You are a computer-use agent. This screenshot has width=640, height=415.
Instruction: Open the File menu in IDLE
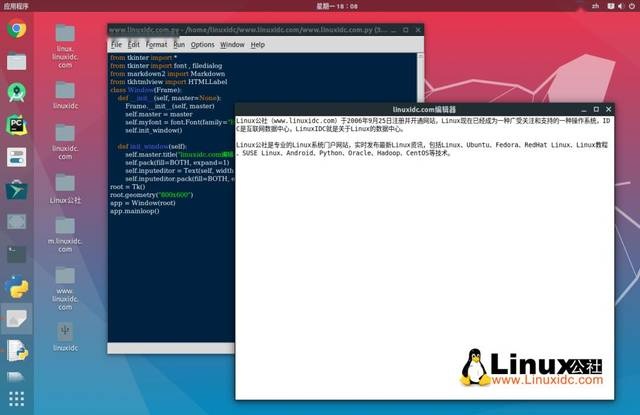[x=116, y=44]
